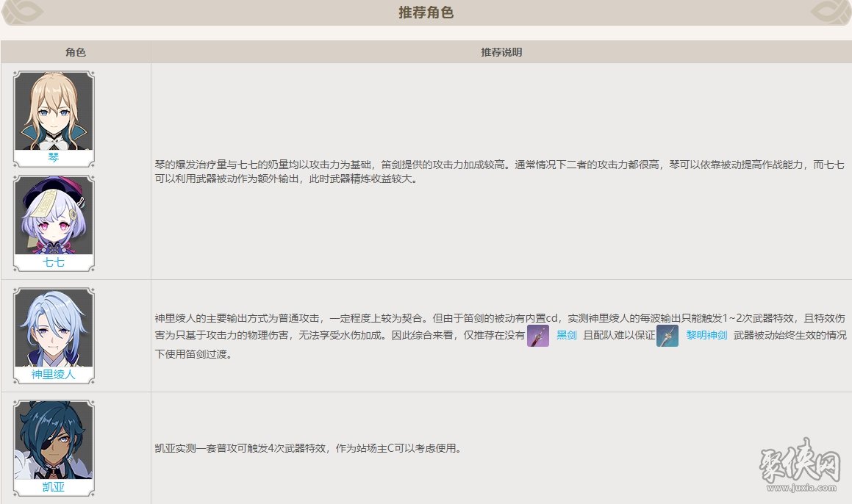
Task: Click the 推荐说明 column header
Action: [501, 52]
